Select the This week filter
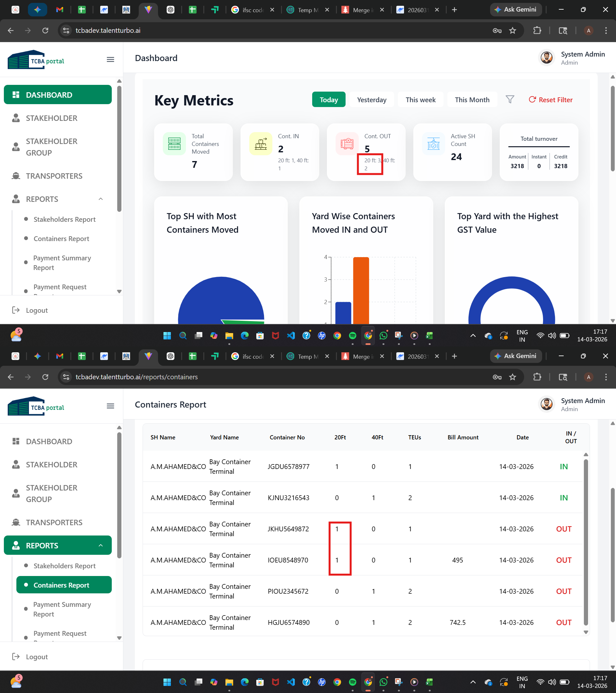Viewport: 616px width, 693px height. pyautogui.click(x=420, y=99)
